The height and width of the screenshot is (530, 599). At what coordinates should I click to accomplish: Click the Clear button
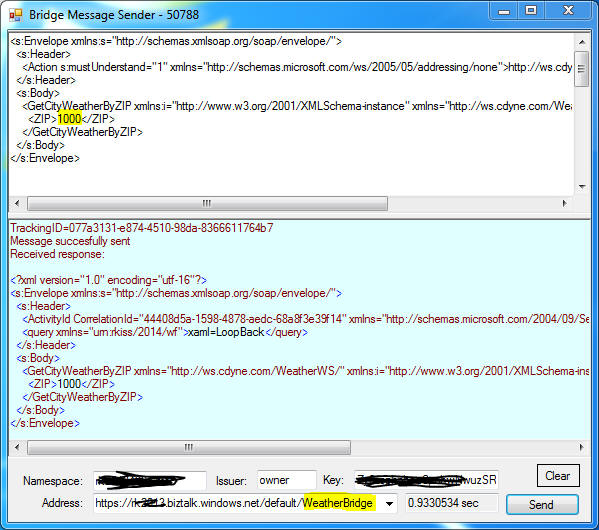(558, 476)
